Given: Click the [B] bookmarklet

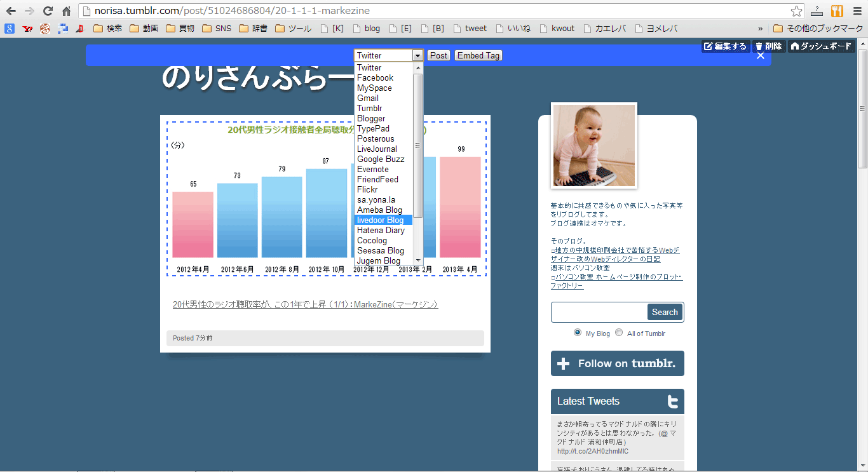Looking at the screenshot, I should [432, 28].
